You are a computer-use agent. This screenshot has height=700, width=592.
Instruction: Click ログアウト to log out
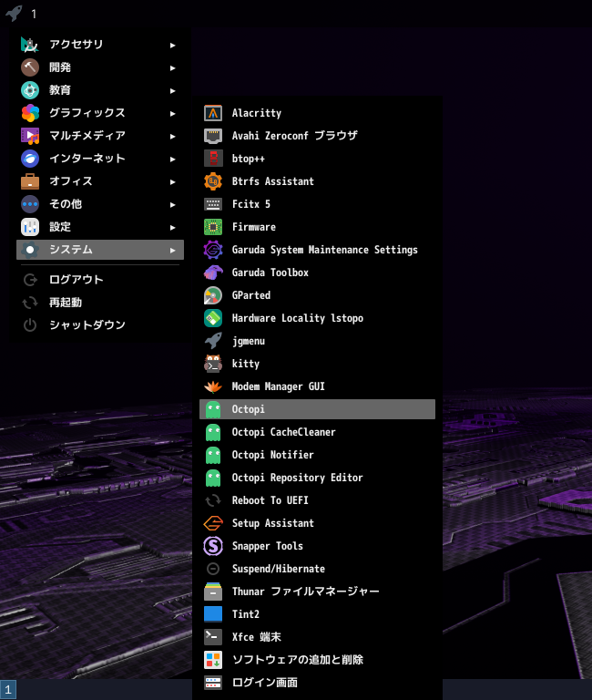pos(100,280)
